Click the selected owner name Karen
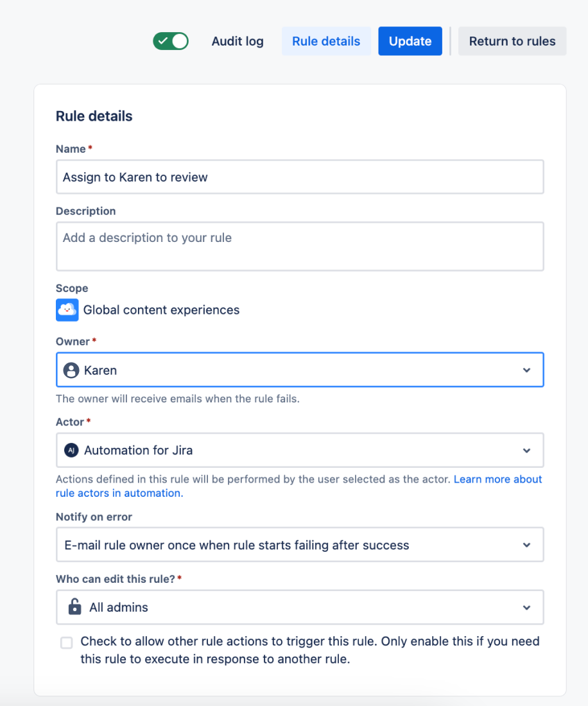Screen dimensions: 588x706 (x=101, y=370)
